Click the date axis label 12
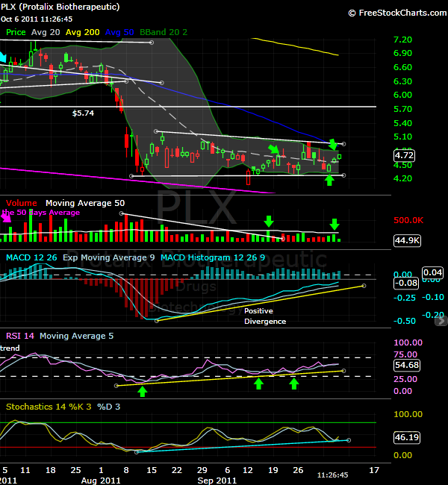448x485 pixels. coord(247,471)
